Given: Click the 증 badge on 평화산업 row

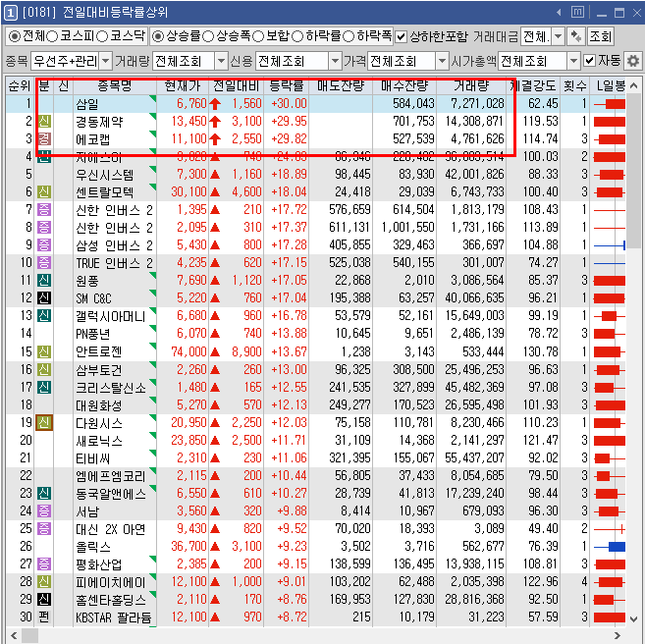Looking at the screenshot, I should 44,563.
